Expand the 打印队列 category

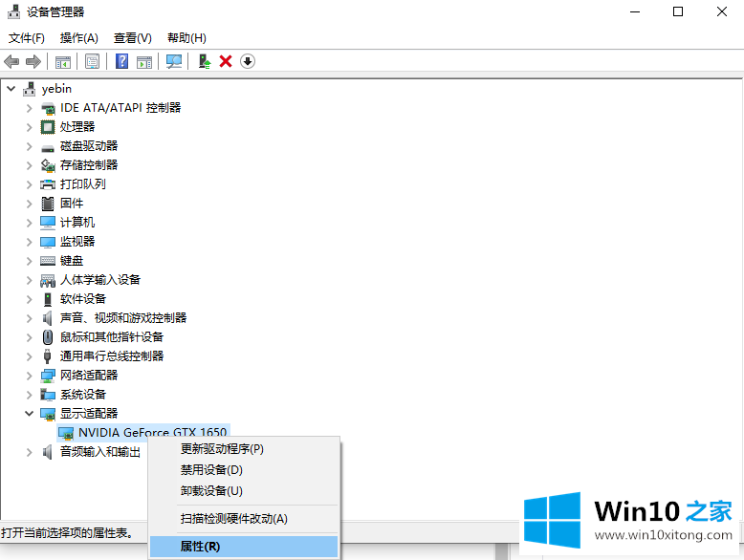(30, 184)
